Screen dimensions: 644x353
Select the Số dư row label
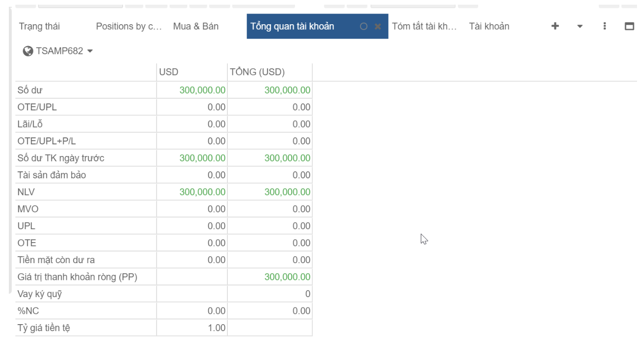(x=30, y=90)
